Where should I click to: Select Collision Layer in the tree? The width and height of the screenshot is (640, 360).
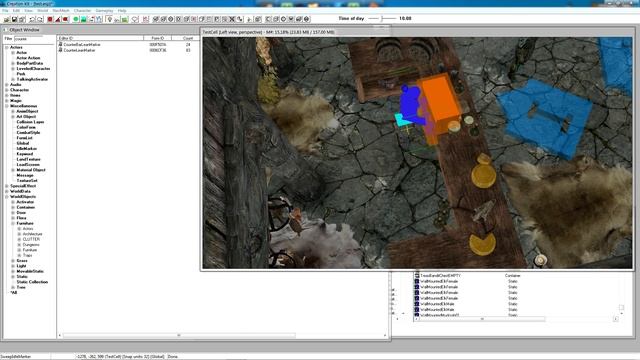(30, 122)
